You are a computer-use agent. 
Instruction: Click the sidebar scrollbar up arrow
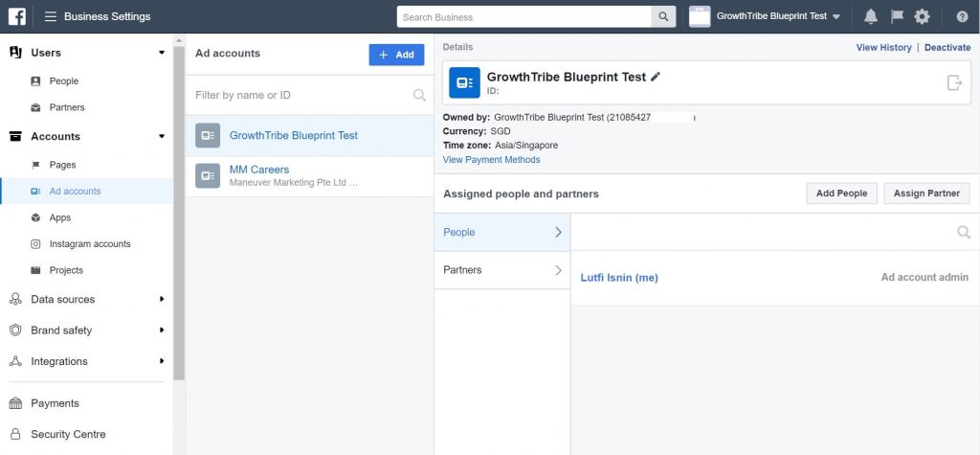179,40
